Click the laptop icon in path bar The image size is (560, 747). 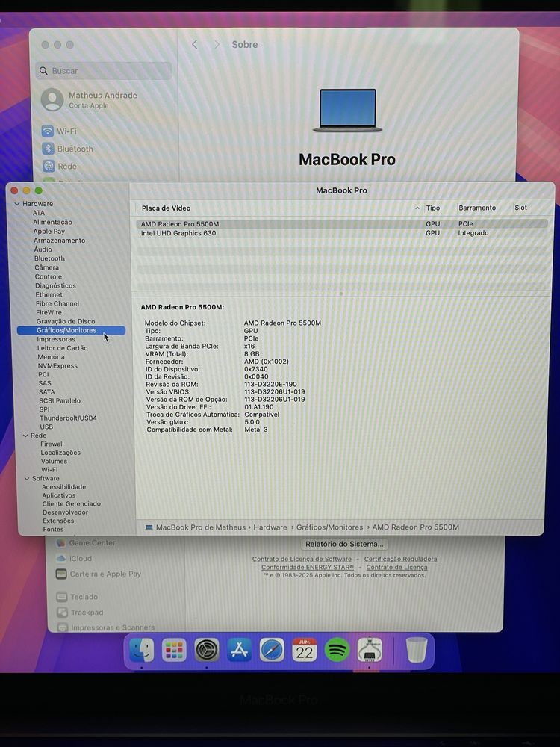point(149,527)
